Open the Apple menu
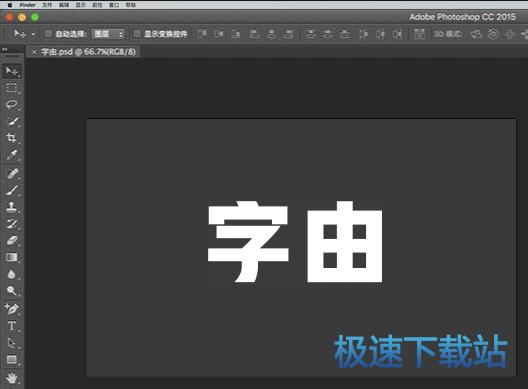 pos(9,5)
